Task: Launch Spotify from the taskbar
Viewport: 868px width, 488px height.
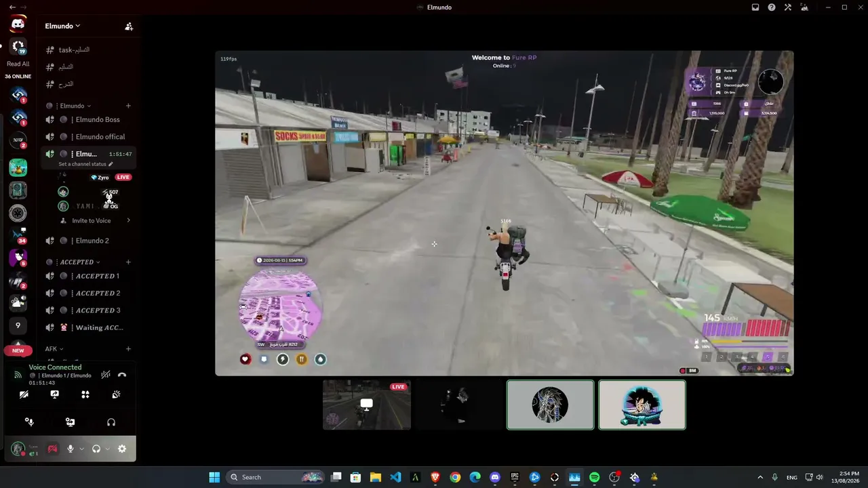Action: coord(595,477)
